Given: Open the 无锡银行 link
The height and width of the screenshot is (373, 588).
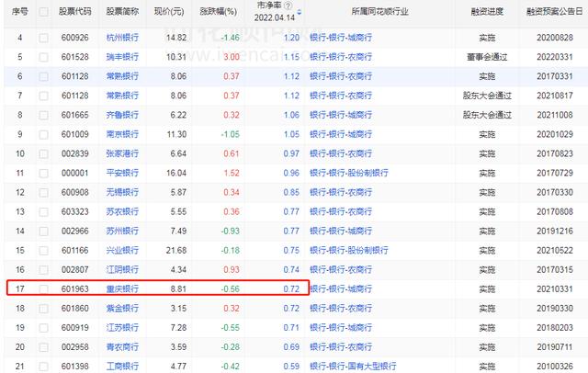Looking at the screenshot, I should pyautogui.click(x=122, y=192).
